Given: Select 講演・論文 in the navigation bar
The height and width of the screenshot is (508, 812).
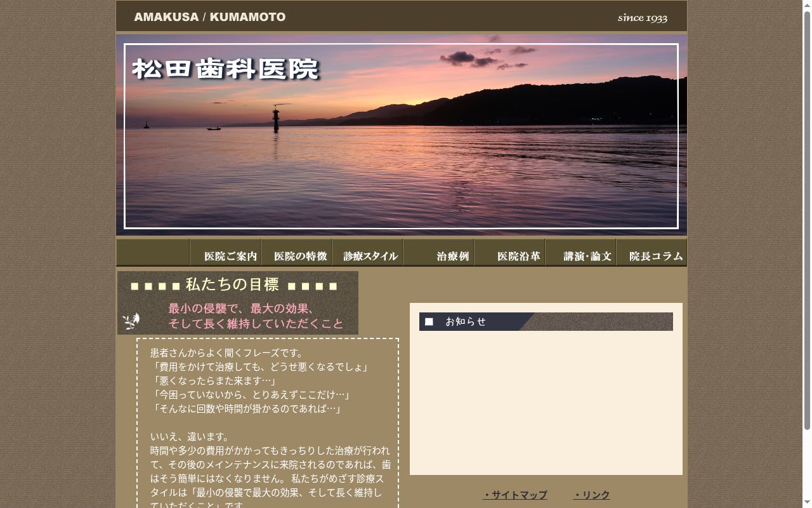Looking at the screenshot, I should click(x=580, y=253).
